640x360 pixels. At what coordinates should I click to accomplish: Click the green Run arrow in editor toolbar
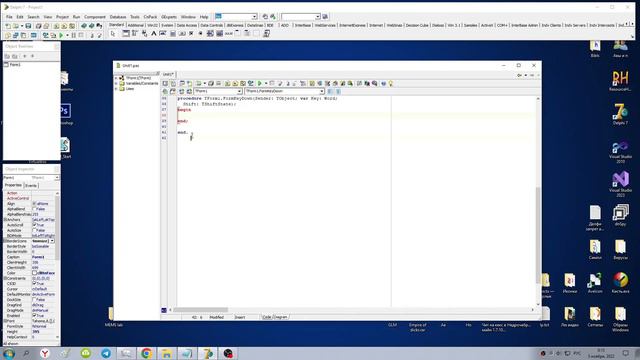pyautogui.click(x=260, y=83)
